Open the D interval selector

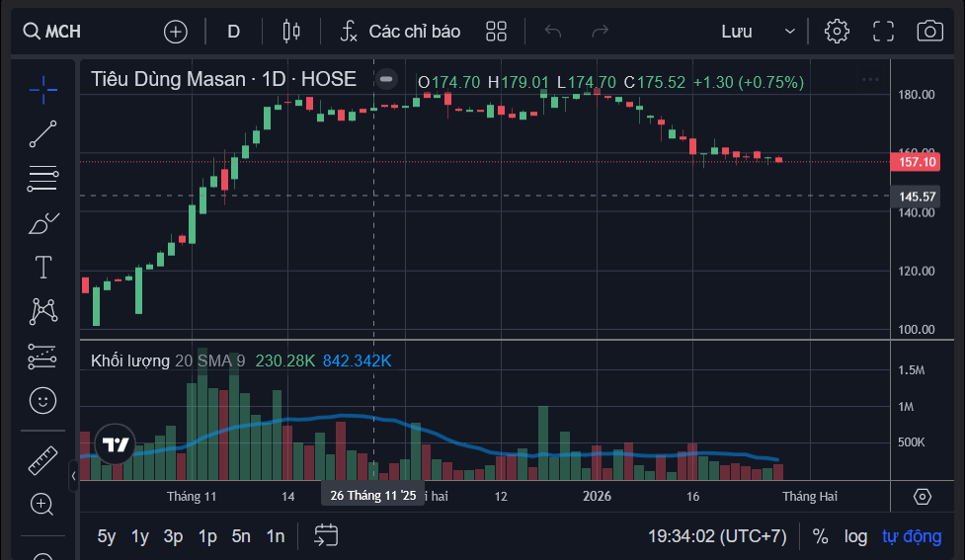[x=233, y=31]
